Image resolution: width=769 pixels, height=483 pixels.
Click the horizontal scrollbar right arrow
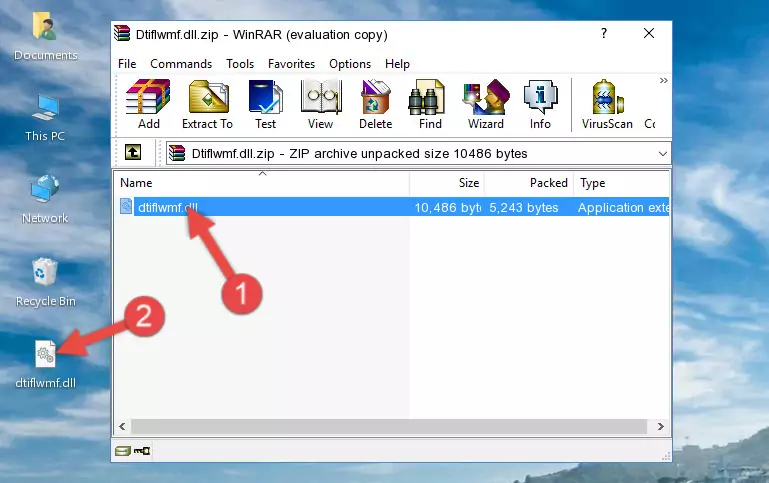click(661, 427)
